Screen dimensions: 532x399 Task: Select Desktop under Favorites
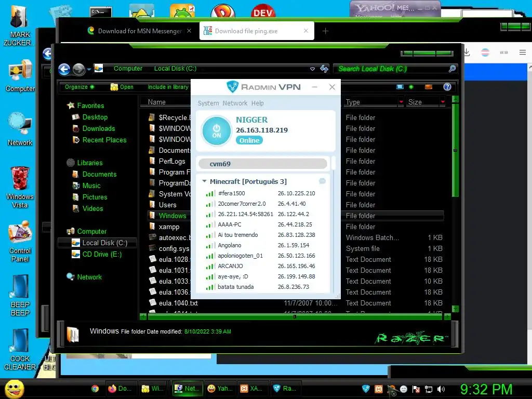point(95,117)
